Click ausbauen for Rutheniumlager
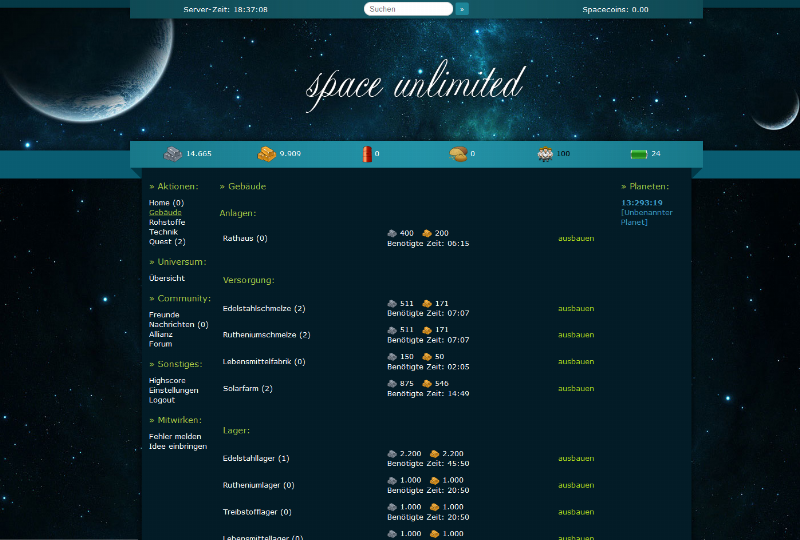The height and width of the screenshot is (540, 800). pyautogui.click(x=576, y=485)
